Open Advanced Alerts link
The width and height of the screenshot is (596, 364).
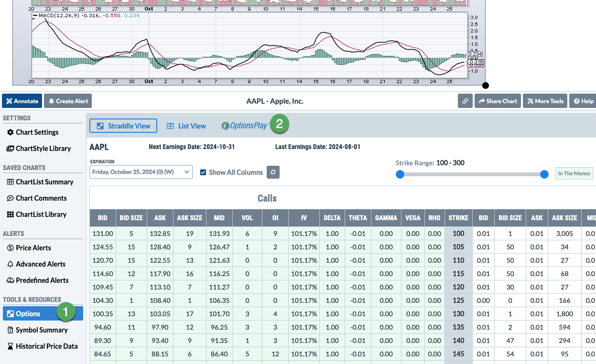coord(41,264)
